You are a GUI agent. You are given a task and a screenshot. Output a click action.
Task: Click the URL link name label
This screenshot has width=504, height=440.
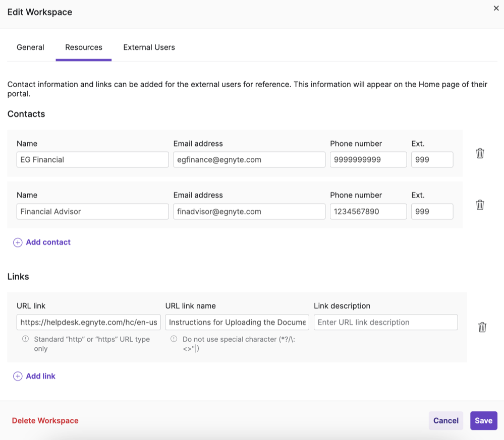(x=191, y=306)
